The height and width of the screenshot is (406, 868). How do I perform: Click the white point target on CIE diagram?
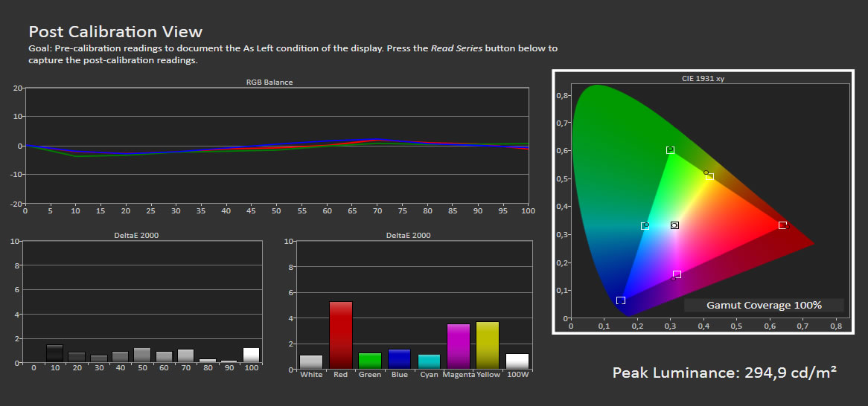click(674, 225)
